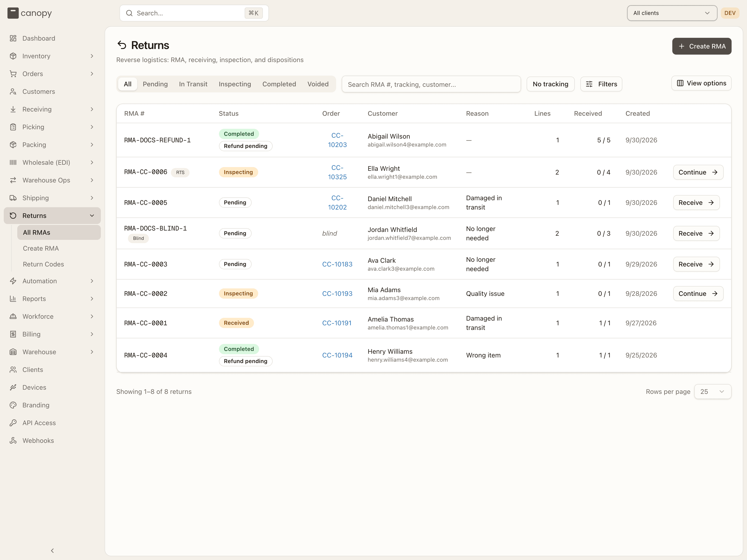
Task: Click Receive for RMA-DOCS-BLIND-1
Action: pos(696,233)
